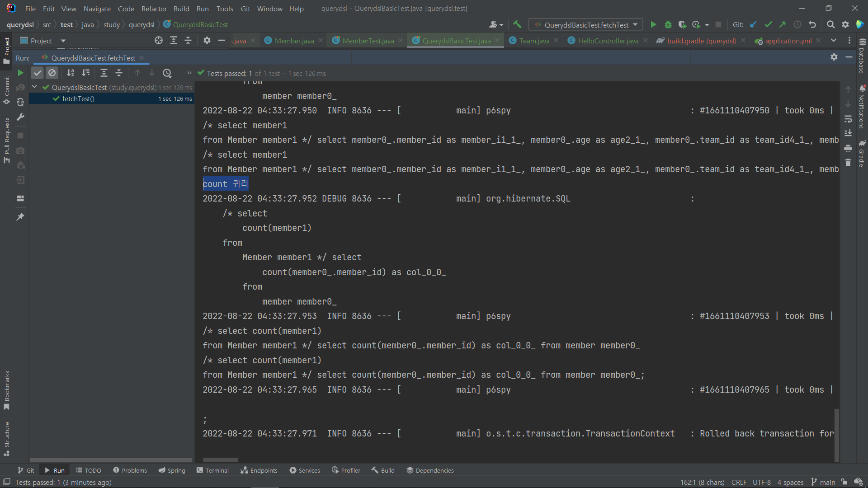The height and width of the screenshot is (488, 868).
Task: Toggle scroll to end of console
Action: point(848,133)
